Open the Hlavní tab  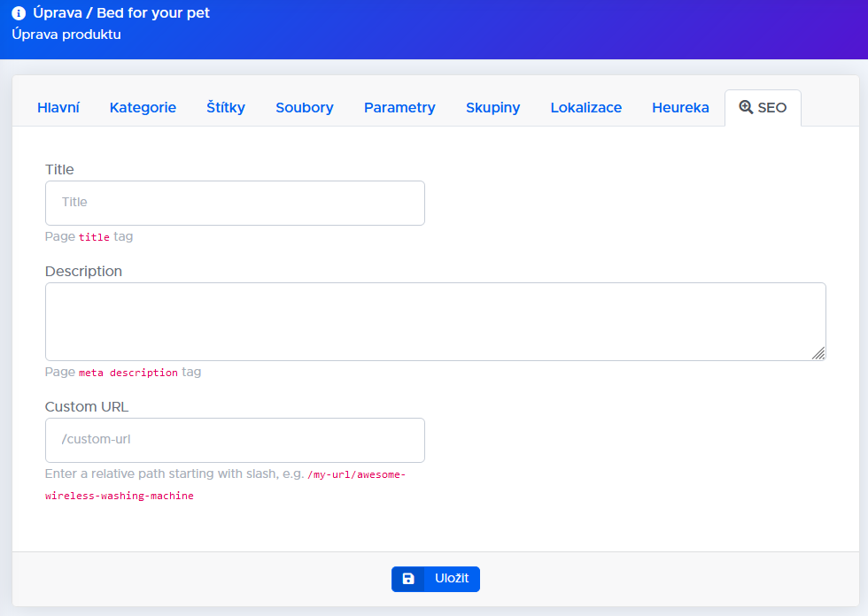[x=58, y=108]
